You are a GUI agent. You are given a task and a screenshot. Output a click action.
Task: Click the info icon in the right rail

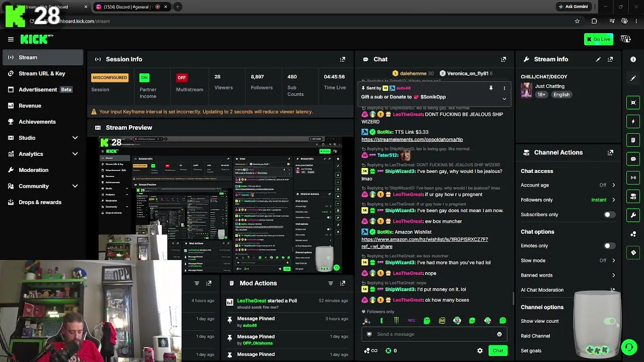pos(633,59)
